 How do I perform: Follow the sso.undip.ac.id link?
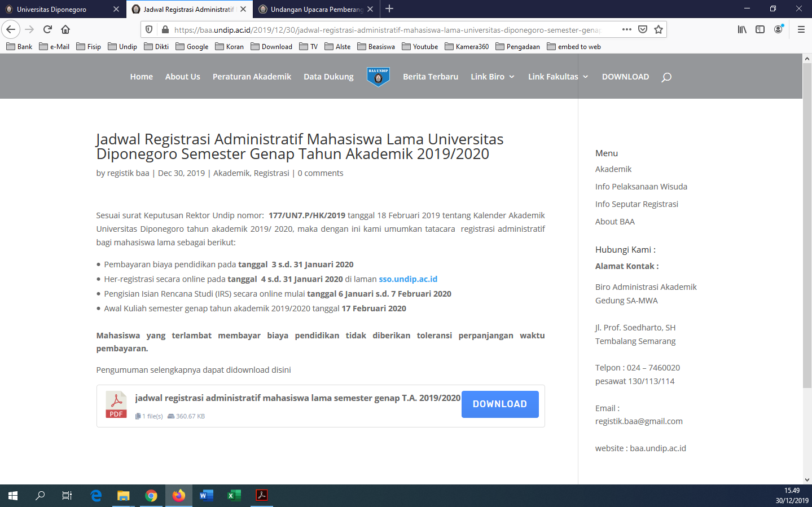pyautogui.click(x=408, y=279)
